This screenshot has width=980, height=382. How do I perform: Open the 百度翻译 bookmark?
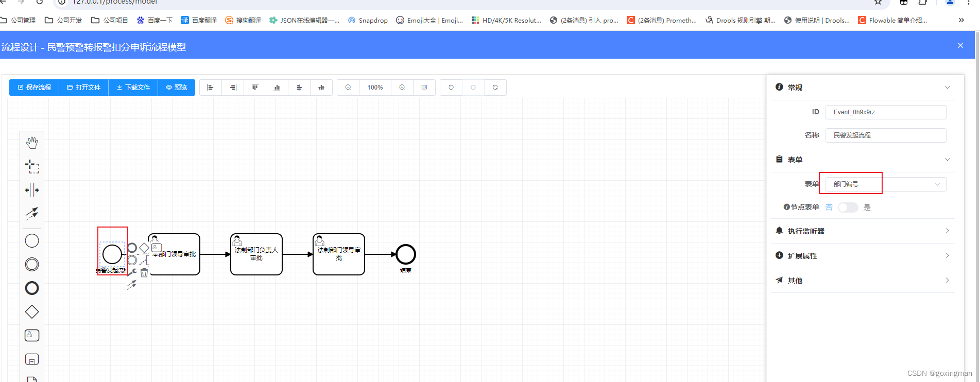point(199,20)
